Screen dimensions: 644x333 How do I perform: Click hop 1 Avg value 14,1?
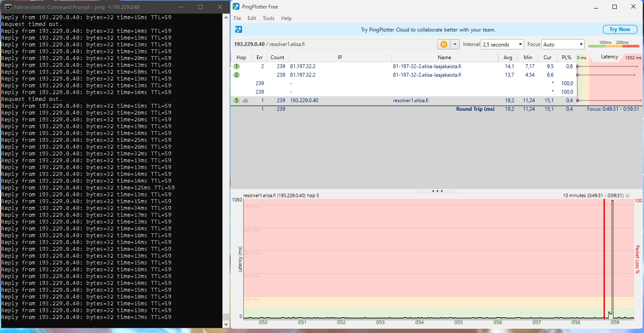coord(509,66)
